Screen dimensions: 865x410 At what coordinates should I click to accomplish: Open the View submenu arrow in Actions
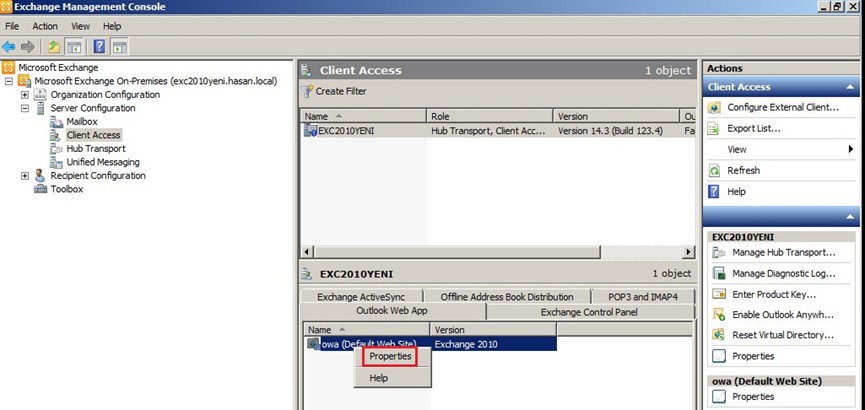click(x=851, y=150)
